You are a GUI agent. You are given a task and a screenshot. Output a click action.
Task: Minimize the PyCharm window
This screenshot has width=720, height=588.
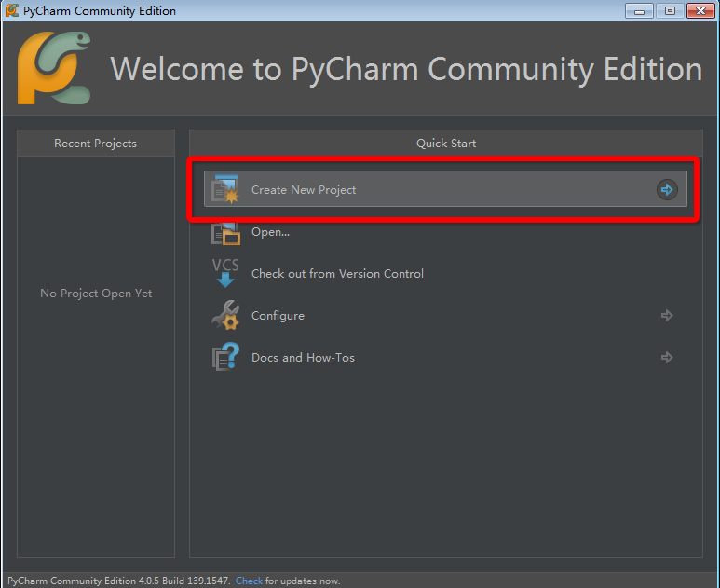(639, 10)
